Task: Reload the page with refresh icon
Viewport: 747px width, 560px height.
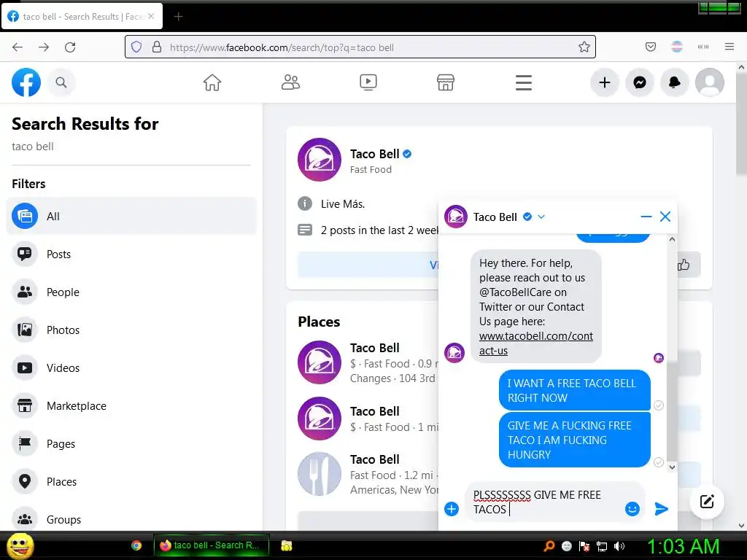Action: coord(70,47)
